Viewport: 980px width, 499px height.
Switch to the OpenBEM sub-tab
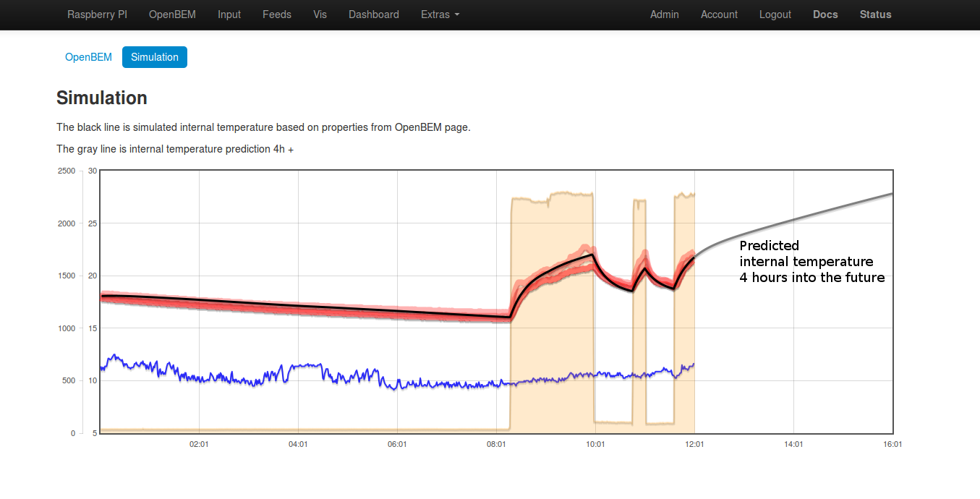click(x=88, y=57)
